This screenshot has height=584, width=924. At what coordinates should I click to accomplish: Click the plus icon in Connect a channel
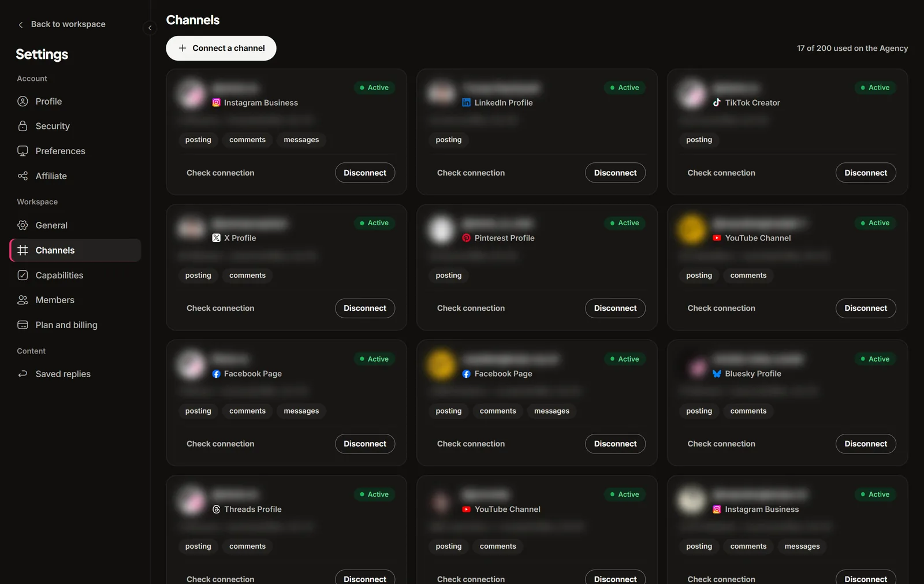[x=182, y=48]
